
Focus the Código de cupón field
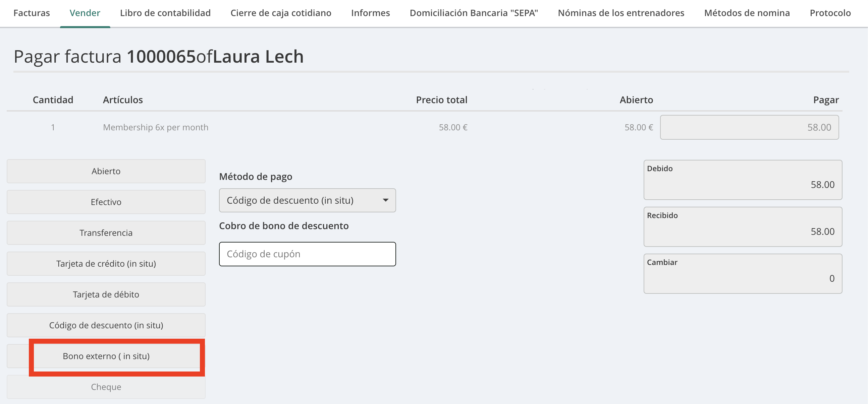pos(307,254)
